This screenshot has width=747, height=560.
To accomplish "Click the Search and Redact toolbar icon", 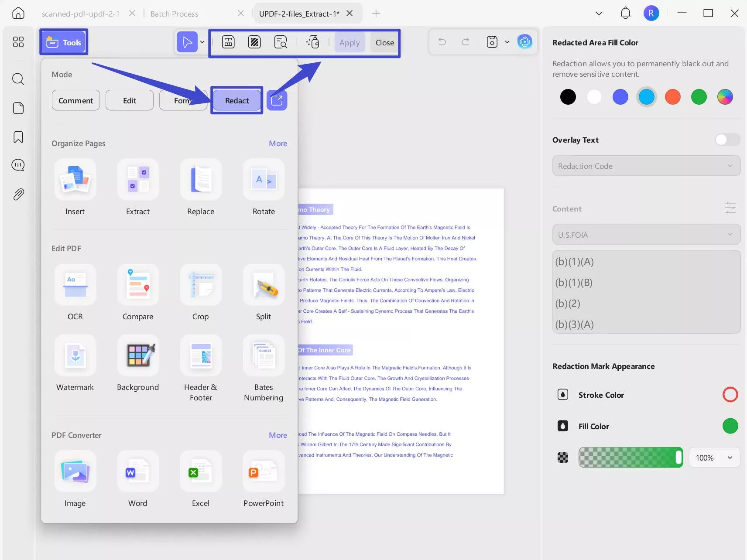I will 281,42.
